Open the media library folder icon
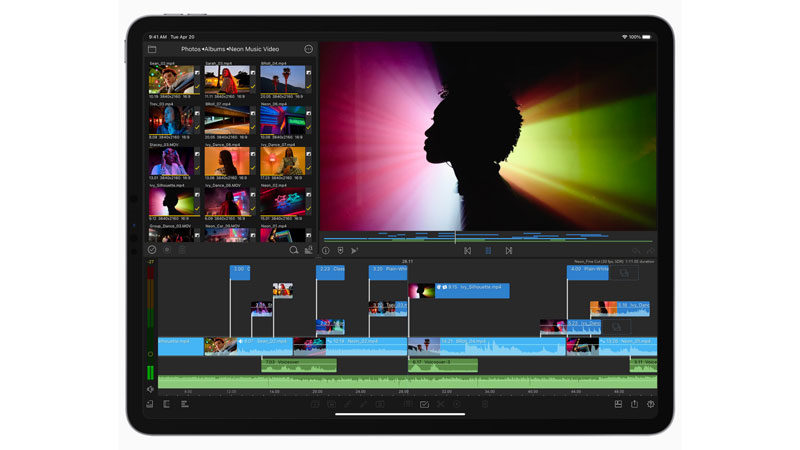800x450 pixels. (152, 49)
